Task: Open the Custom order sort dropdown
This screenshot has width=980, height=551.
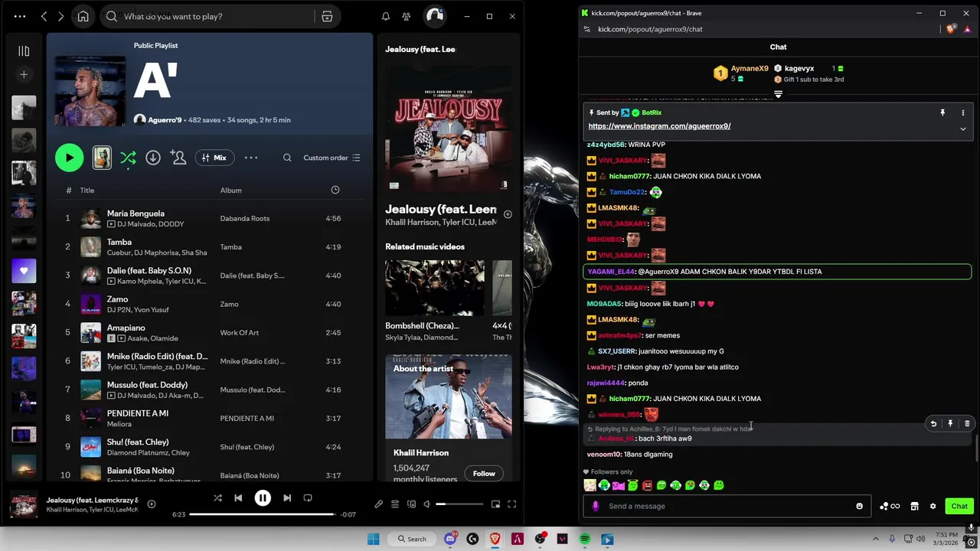Action: (x=332, y=158)
